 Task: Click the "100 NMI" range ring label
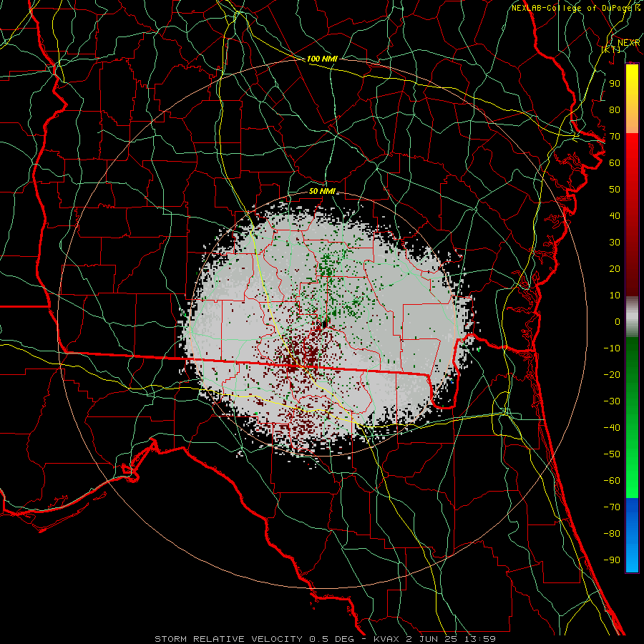pos(322,59)
